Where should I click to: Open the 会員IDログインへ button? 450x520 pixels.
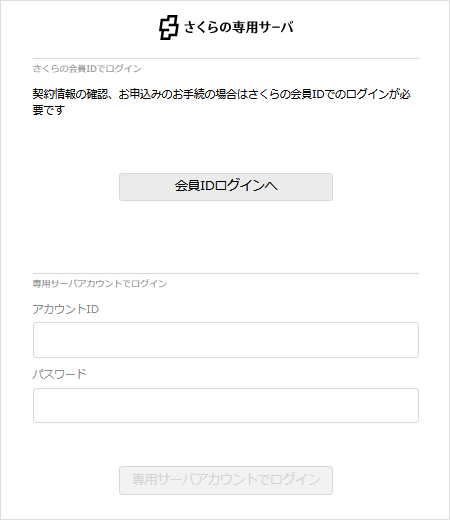226,187
